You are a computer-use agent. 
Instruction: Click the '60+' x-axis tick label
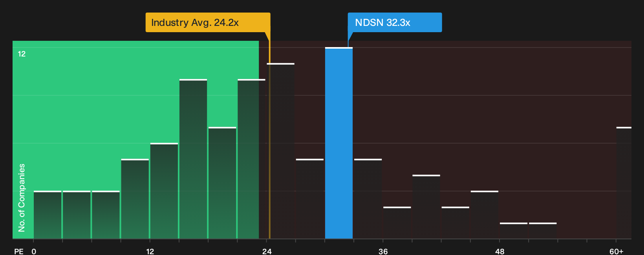pyautogui.click(x=617, y=251)
